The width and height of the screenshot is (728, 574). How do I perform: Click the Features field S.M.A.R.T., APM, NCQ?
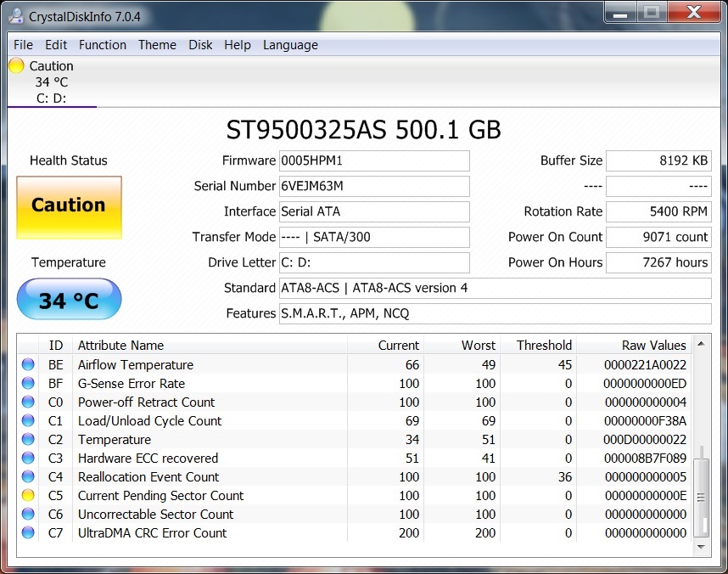[x=495, y=313]
